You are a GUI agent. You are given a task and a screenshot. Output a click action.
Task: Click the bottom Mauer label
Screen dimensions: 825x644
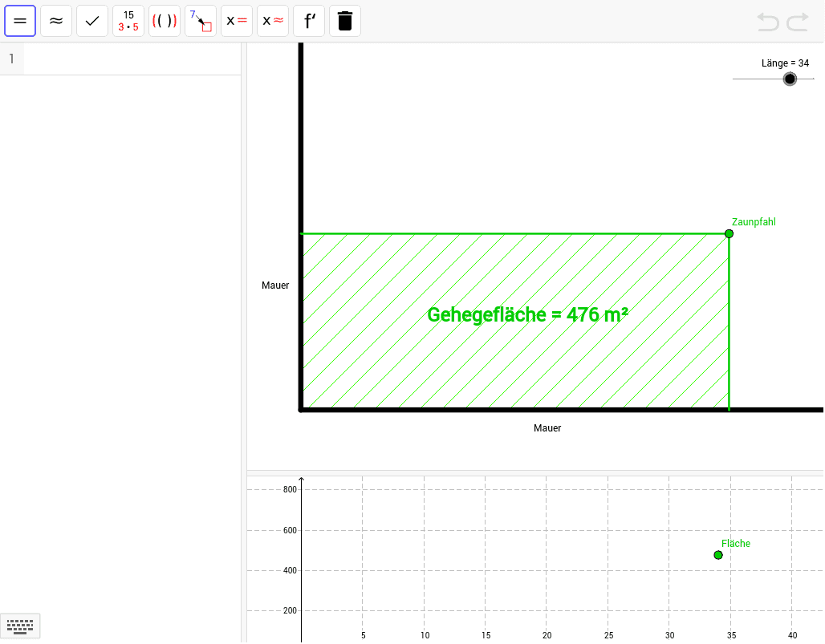(547, 428)
